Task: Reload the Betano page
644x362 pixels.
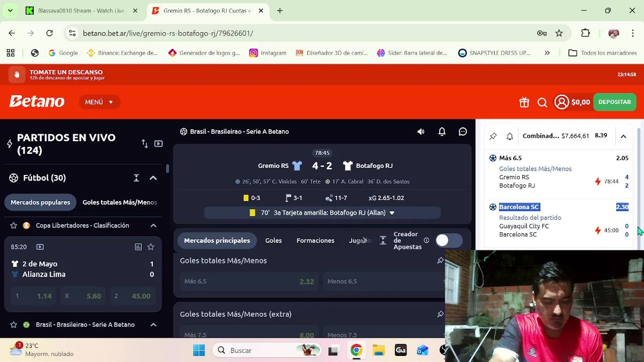Action: (49, 33)
